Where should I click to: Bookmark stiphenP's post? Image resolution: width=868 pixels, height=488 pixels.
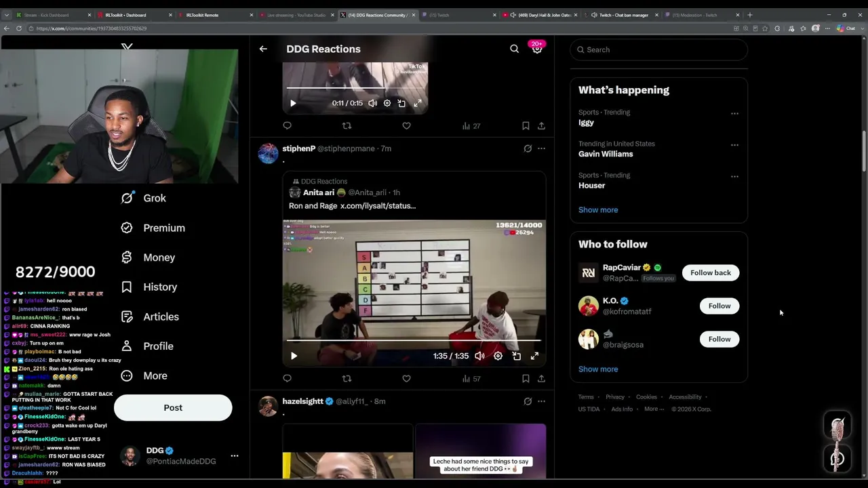point(526,378)
